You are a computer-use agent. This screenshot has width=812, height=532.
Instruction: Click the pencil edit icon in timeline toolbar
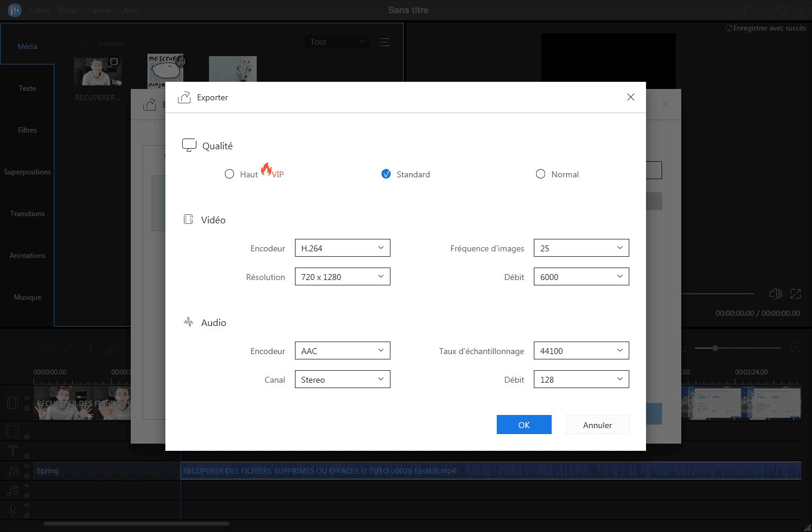[x=112, y=348]
